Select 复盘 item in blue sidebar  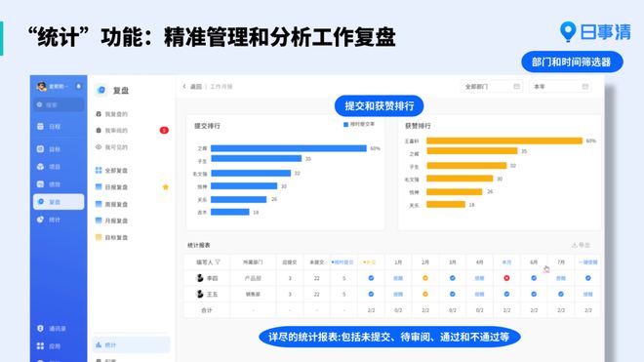(59, 202)
